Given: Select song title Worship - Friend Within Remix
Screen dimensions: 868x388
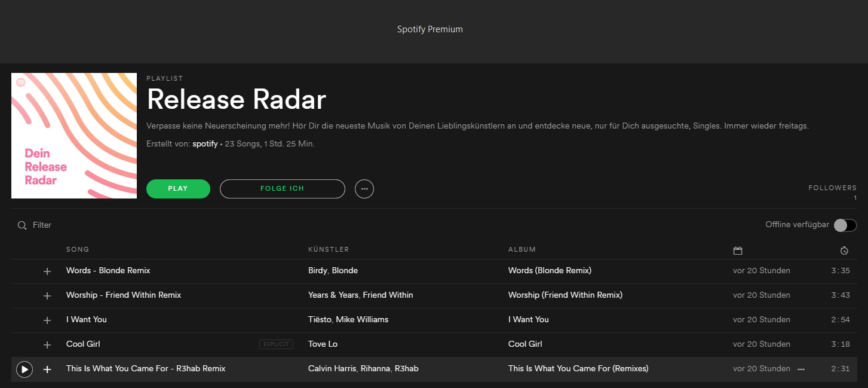Looking at the screenshot, I should [124, 295].
